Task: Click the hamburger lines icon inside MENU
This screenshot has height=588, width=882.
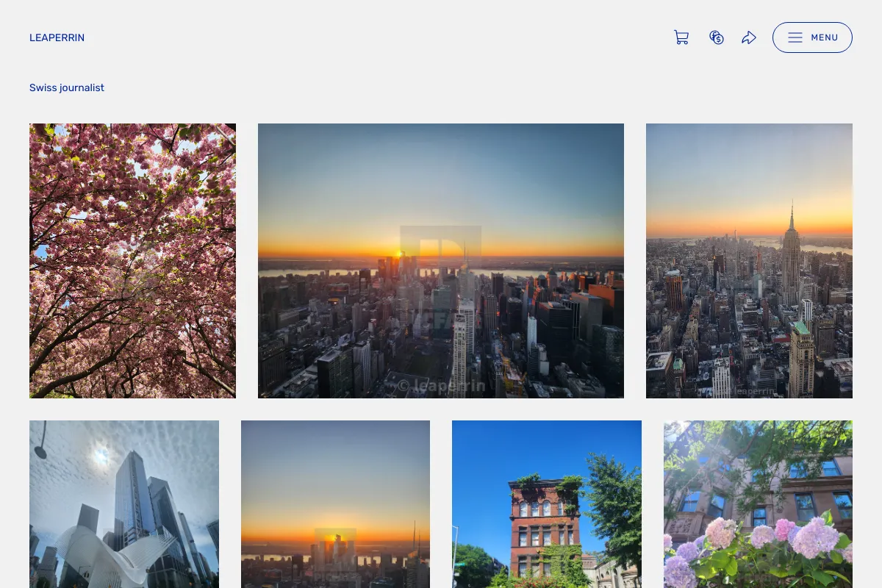Action: coord(795,37)
